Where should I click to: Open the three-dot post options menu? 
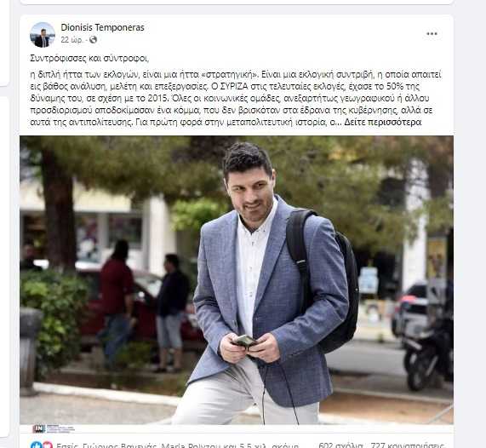pyautogui.click(x=432, y=34)
